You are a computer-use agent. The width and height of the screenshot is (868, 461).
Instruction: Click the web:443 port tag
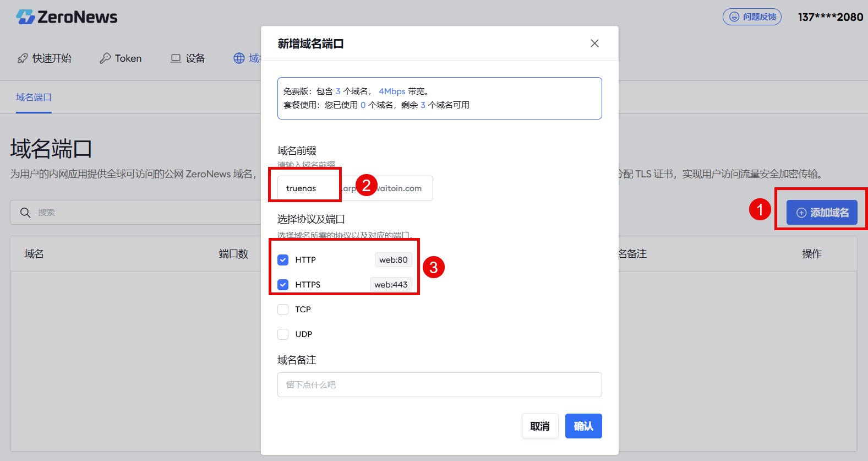pyautogui.click(x=391, y=285)
